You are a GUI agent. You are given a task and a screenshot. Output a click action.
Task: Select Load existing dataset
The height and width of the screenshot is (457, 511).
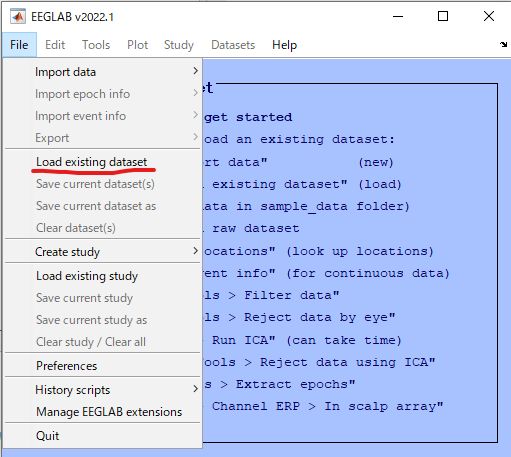91,162
